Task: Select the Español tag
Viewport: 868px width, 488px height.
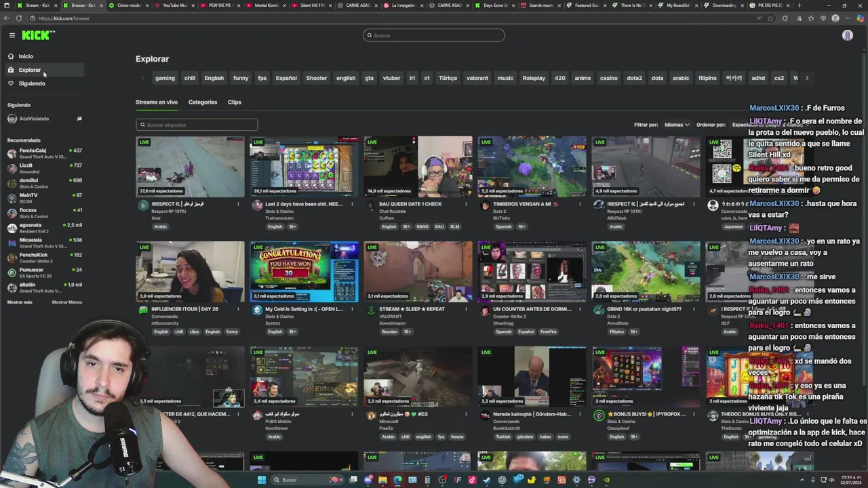Action: pos(286,78)
